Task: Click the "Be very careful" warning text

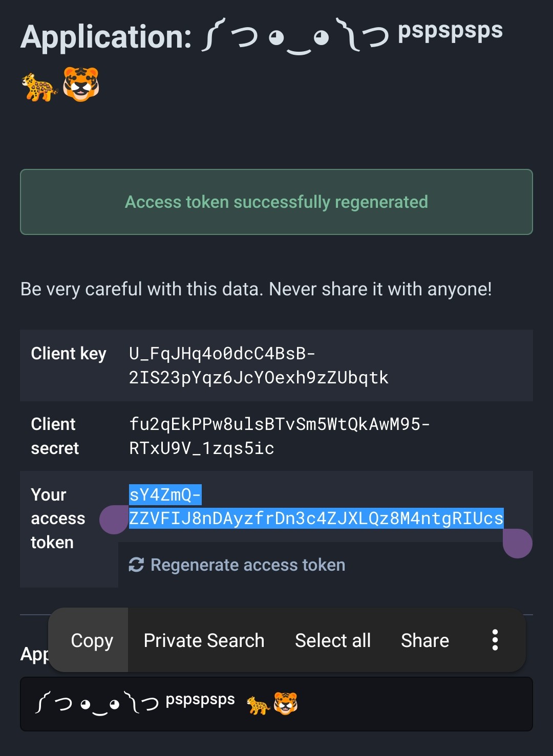Action: (x=256, y=289)
